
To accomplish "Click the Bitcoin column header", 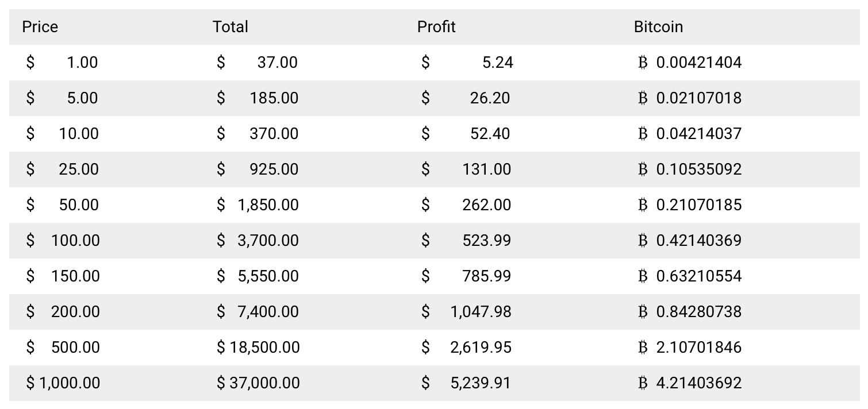I will click(659, 27).
